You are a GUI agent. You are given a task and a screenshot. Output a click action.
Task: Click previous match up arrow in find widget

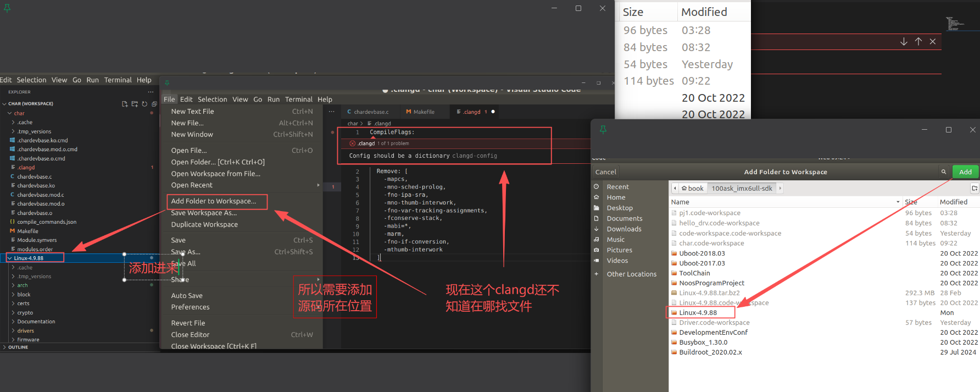coord(918,42)
